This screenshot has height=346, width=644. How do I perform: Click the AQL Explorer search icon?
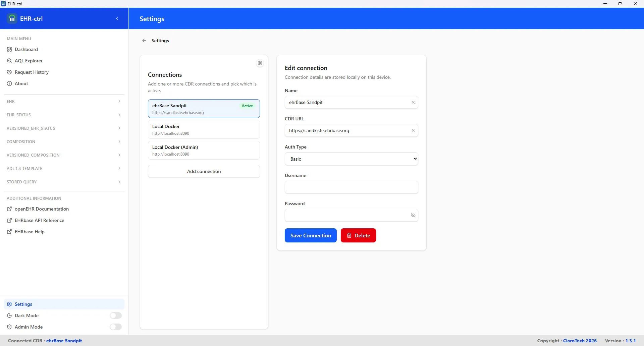click(9, 61)
